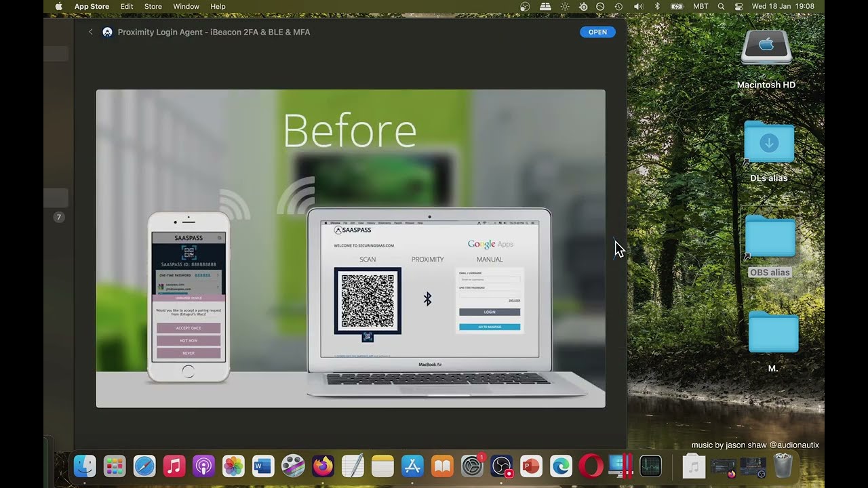This screenshot has height=488, width=868.
Task: Launch Photos from the Dock
Action: coord(233,466)
